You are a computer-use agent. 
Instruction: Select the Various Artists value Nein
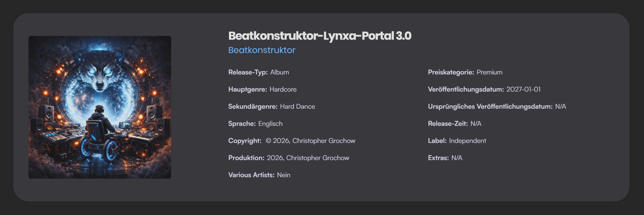click(x=284, y=175)
